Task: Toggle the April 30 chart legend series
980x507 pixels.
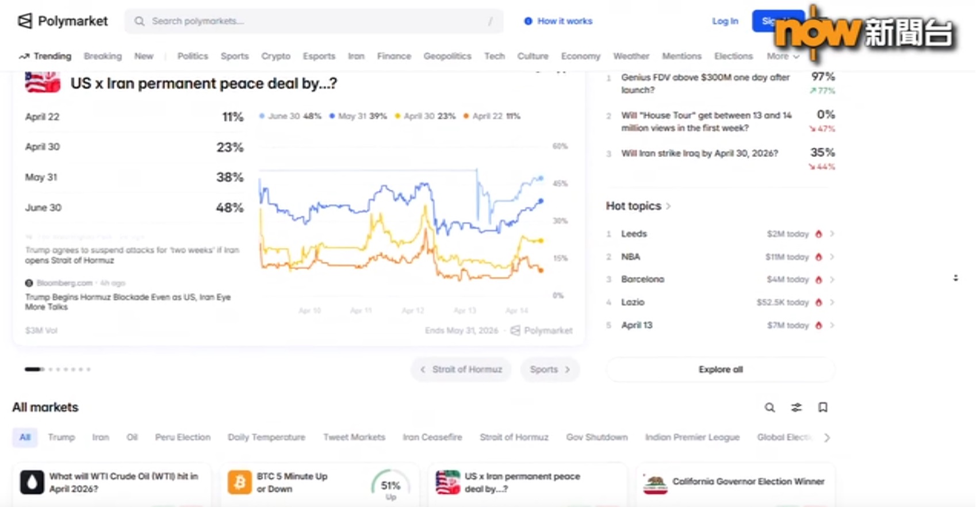Action: (x=425, y=116)
